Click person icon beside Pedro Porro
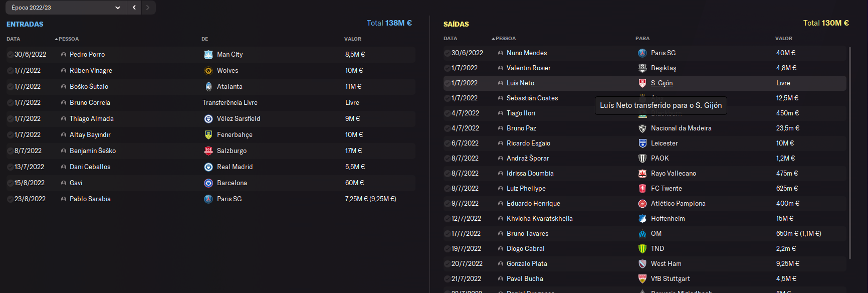Screen dimensions: 868x293 click(64, 55)
